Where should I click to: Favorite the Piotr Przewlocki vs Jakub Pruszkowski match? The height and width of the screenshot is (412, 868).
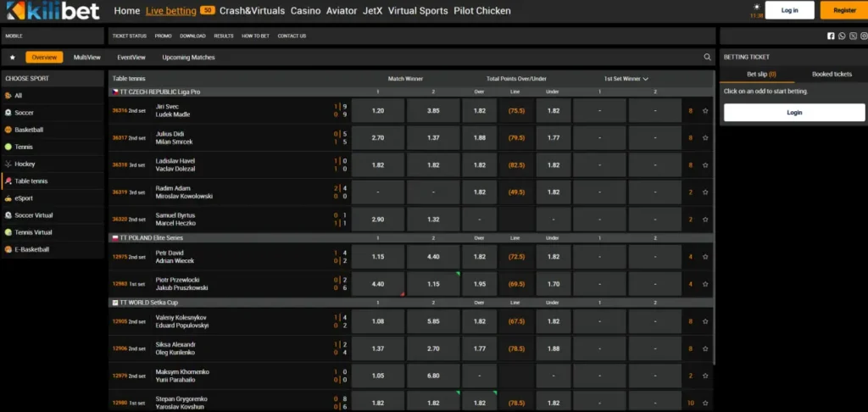click(x=705, y=284)
